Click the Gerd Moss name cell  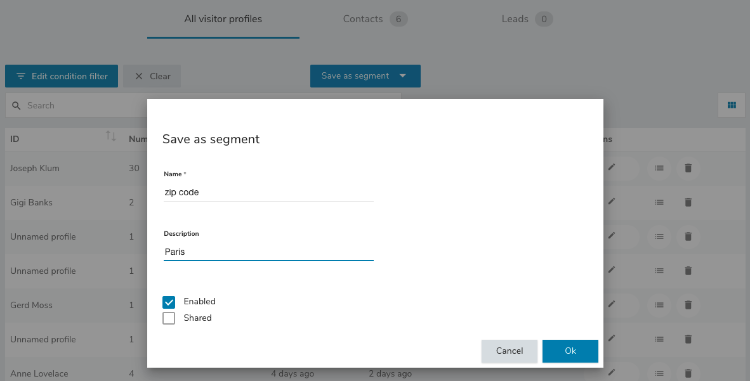tap(32, 305)
